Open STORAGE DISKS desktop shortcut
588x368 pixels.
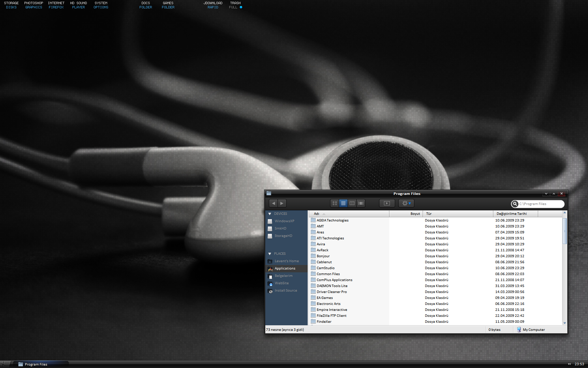(11, 5)
